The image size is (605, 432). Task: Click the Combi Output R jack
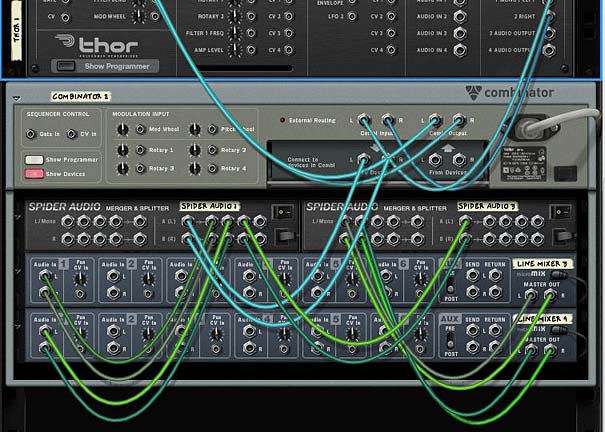click(x=459, y=120)
